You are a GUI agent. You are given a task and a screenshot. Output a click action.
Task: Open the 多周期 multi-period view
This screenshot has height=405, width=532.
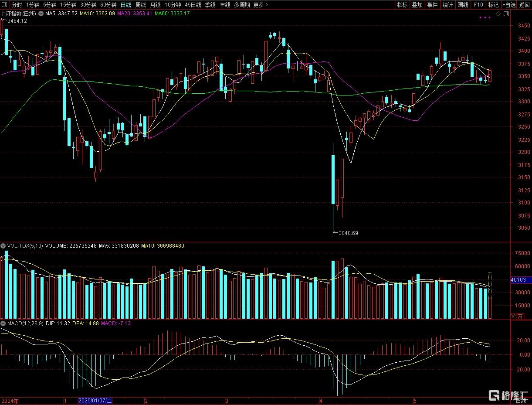point(242,5)
